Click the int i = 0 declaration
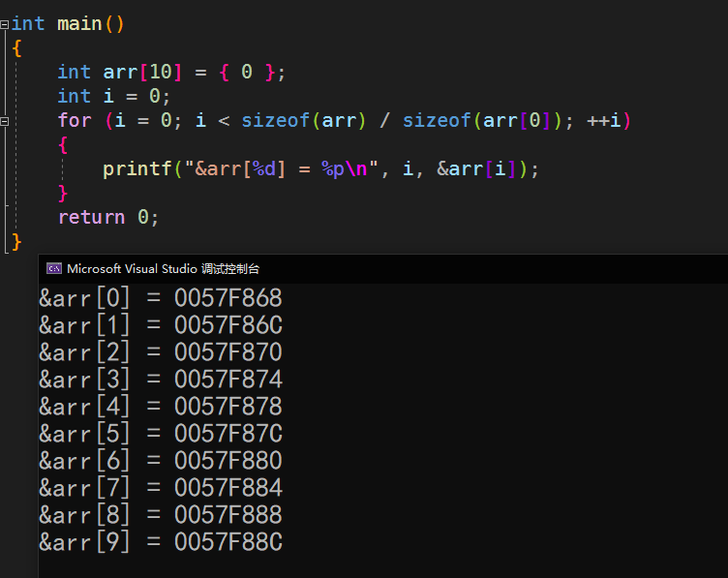The height and width of the screenshot is (578, 728). click(x=114, y=96)
